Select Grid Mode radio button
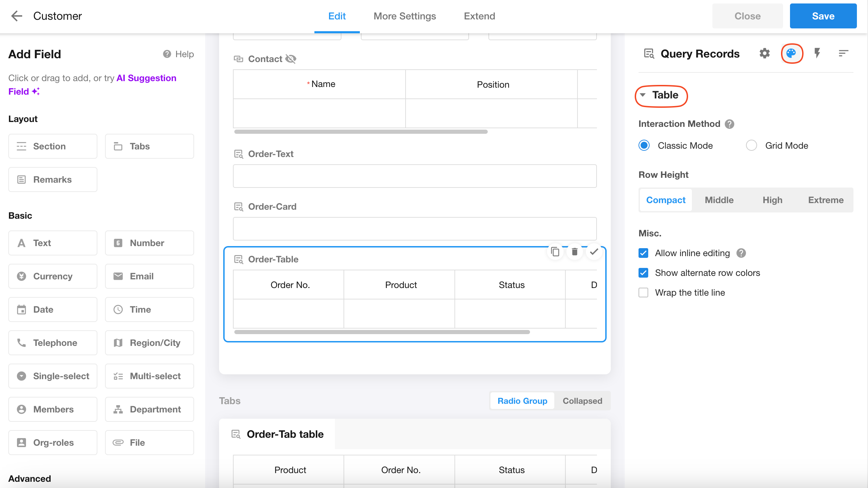868x488 pixels. [x=751, y=146]
